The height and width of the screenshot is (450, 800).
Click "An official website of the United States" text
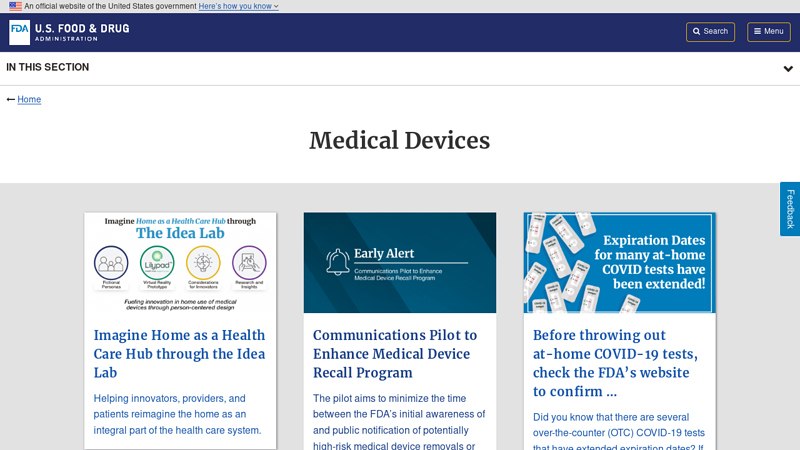pos(110,6)
